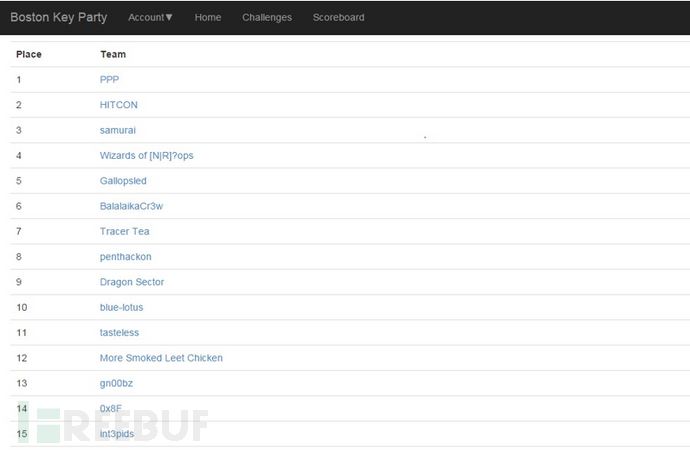Select place number 15 cell
The height and width of the screenshot is (450, 690).
coord(22,434)
